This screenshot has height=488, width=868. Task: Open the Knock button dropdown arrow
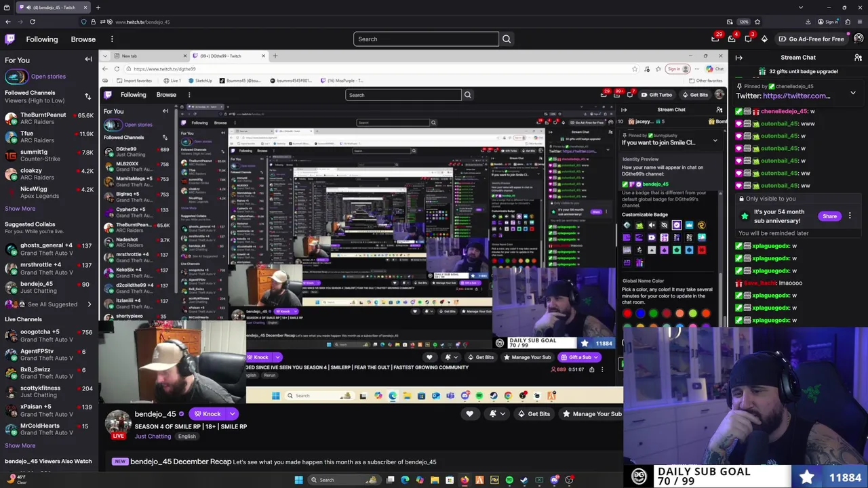point(232,413)
